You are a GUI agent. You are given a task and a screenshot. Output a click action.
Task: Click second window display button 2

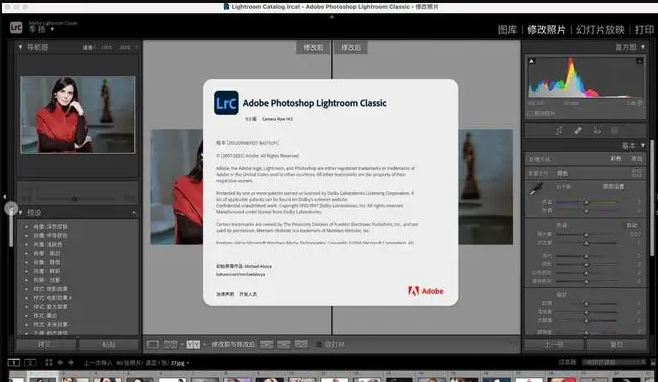(30, 362)
